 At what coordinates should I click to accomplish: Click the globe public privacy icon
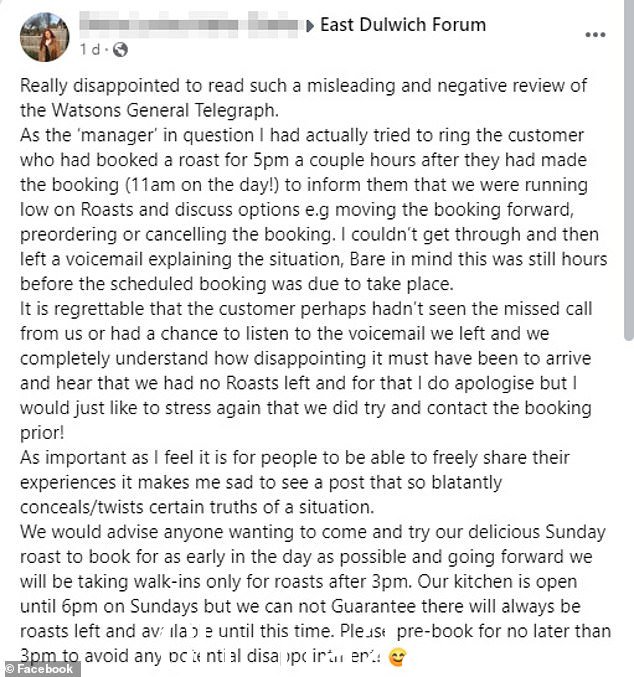pyautogui.click(x=120, y=50)
